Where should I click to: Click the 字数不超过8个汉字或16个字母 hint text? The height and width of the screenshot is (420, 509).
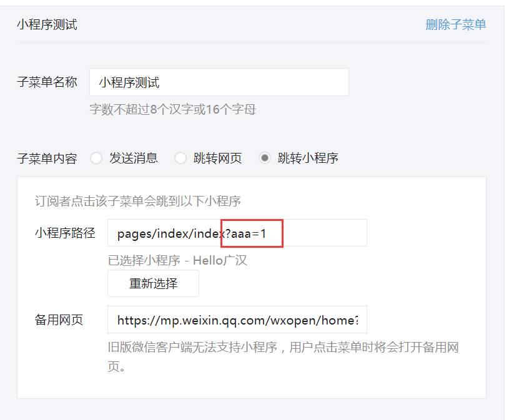[173, 109]
